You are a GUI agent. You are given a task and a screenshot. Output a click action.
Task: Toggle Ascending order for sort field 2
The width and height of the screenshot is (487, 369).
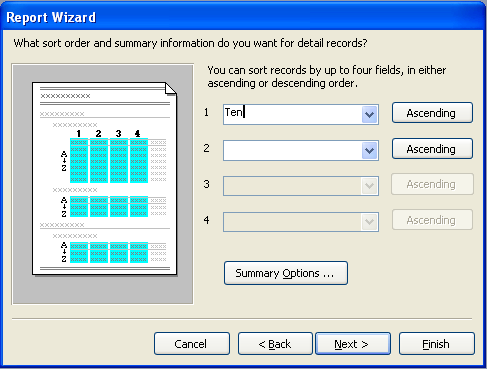(x=432, y=149)
